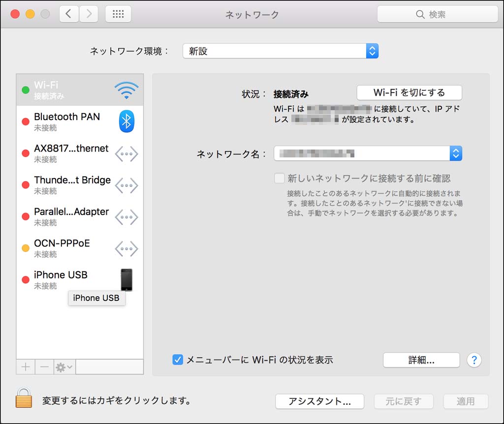504x424 pixels.
Task: Click the lock icon to allow changes
Action: point(24,397)
